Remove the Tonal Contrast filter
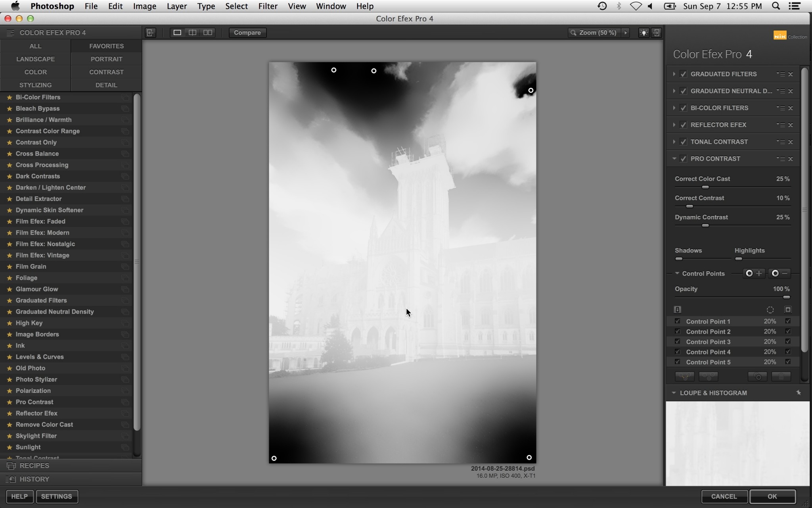 791,142
